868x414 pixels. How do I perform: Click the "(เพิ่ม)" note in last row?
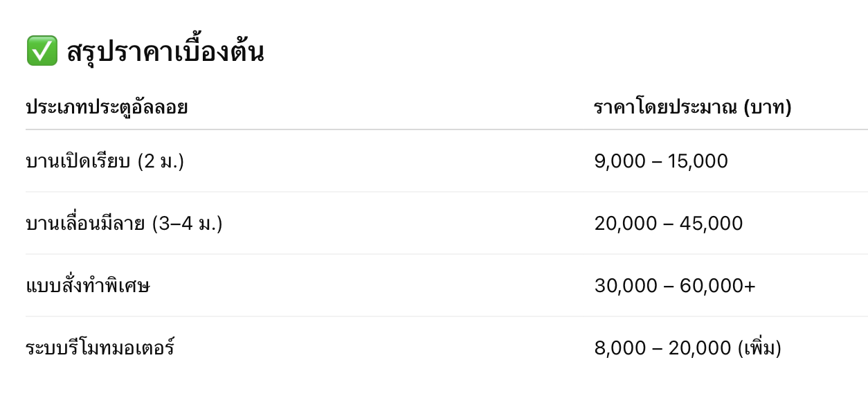(759, 348)
